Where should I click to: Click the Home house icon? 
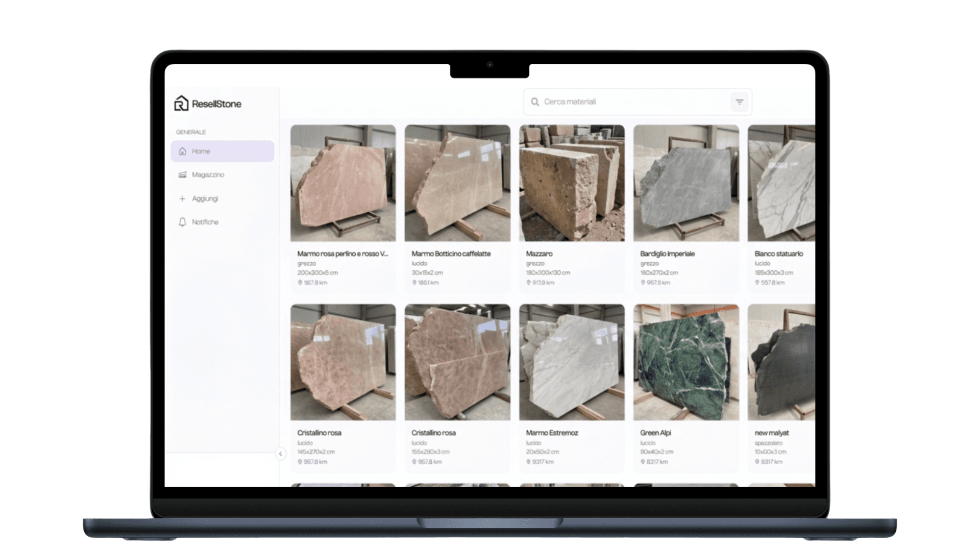click(182, 151)
